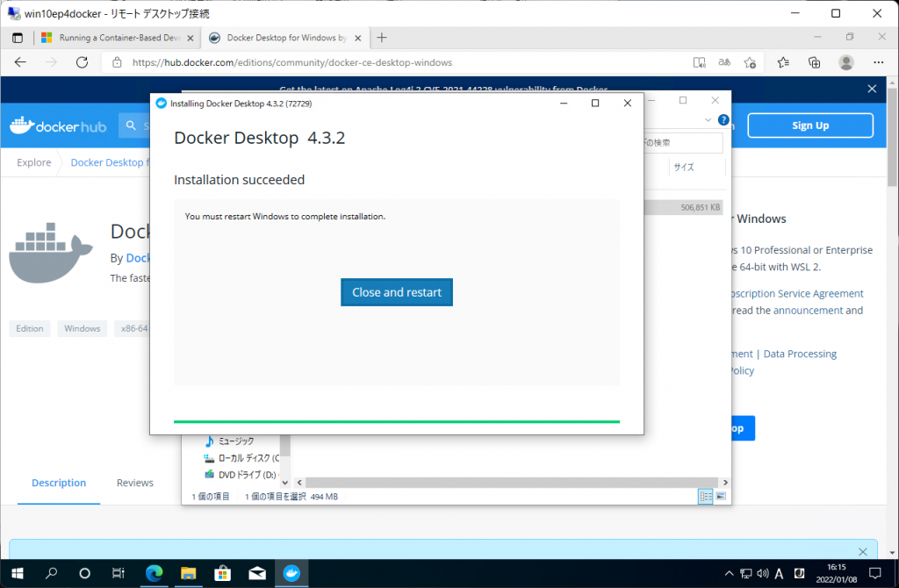This screenshot has height=588, width=899.
Task: Toggle read aloud icon in address bar
Action: tap(700, 62)
